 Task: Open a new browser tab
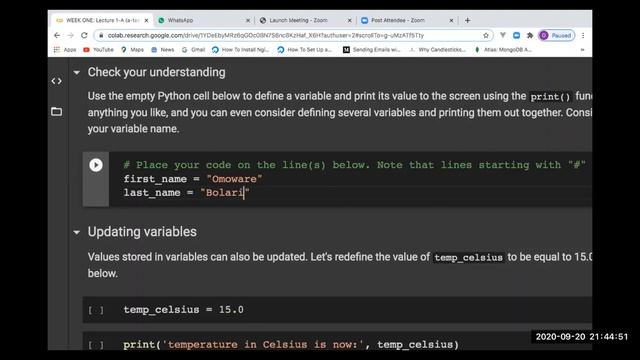coord(467,20)
